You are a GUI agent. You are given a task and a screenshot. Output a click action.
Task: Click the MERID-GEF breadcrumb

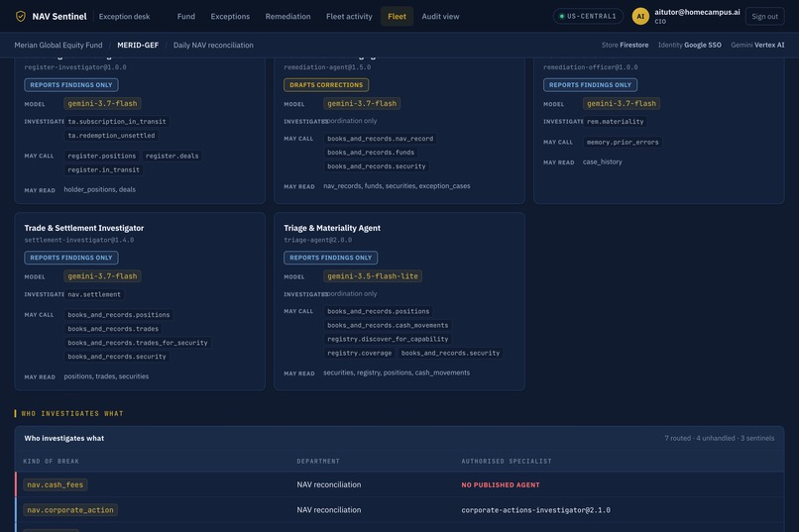click(138, 45)
